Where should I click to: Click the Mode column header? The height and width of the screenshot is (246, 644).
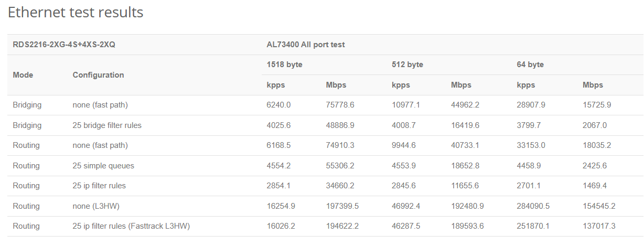tap(23, 75)
